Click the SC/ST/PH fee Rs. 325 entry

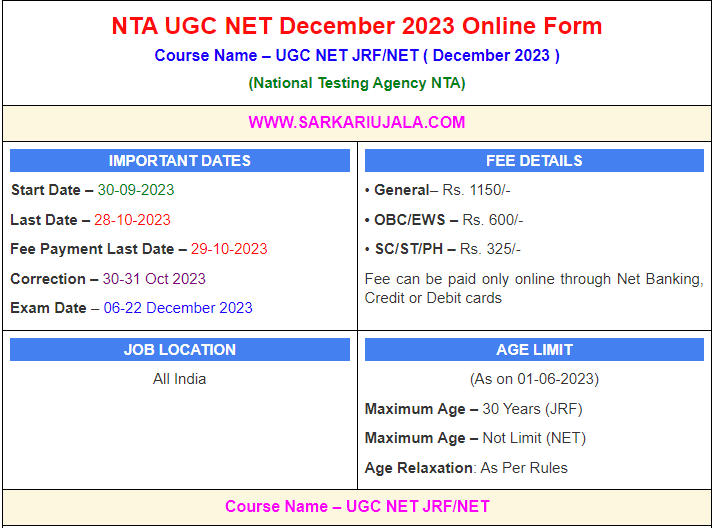pos(442,249)
